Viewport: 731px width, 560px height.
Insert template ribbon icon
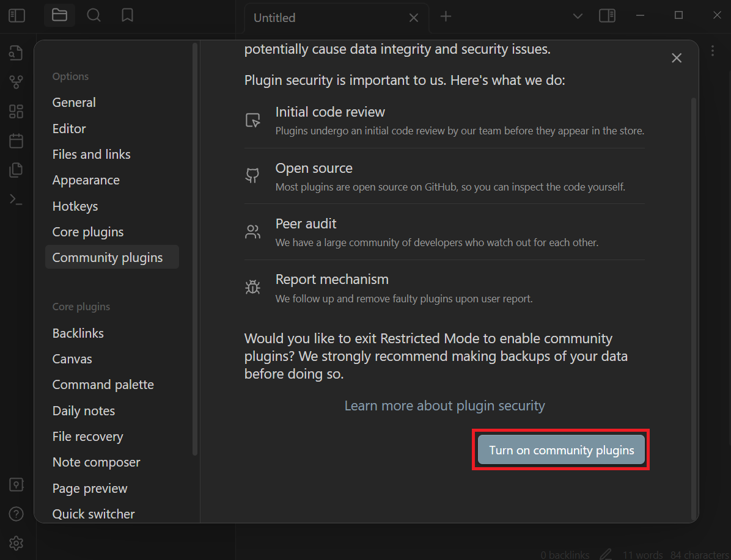pyautogui.click(x=17, y=170)
